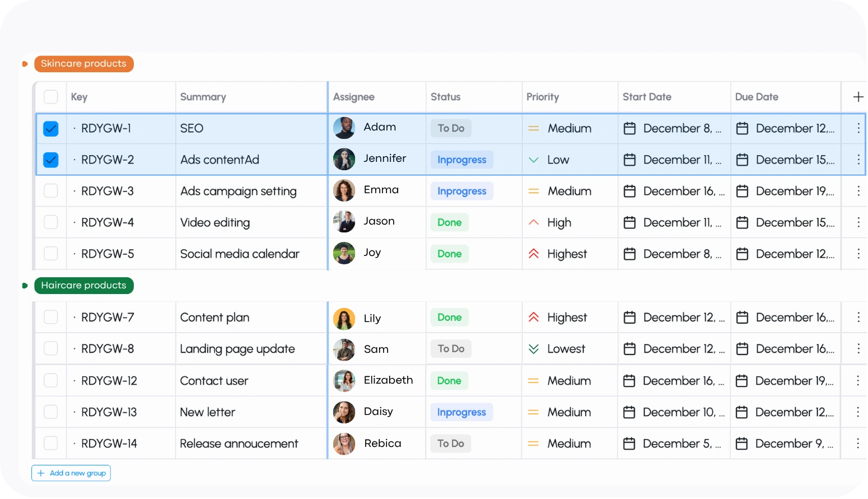The width and height of the screenshot is (868, 499).
Task: Open row menu for RDYGW-3
Action: (858, 191)
